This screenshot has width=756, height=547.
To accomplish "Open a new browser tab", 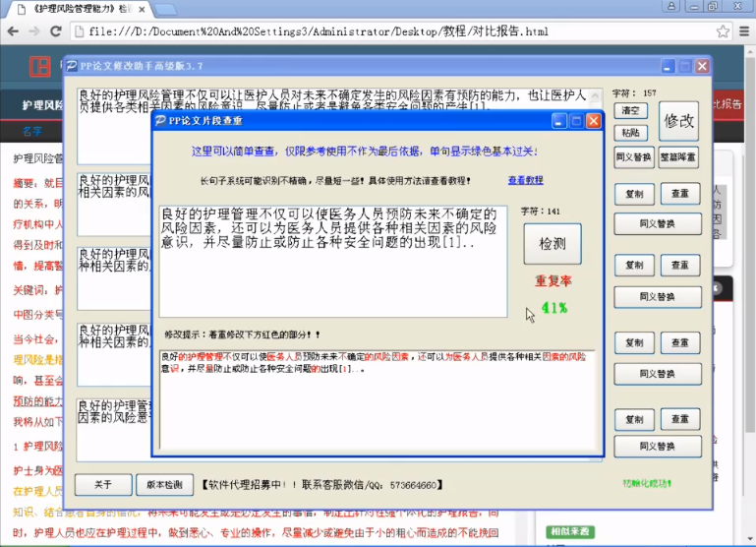I will coord(166,9).
